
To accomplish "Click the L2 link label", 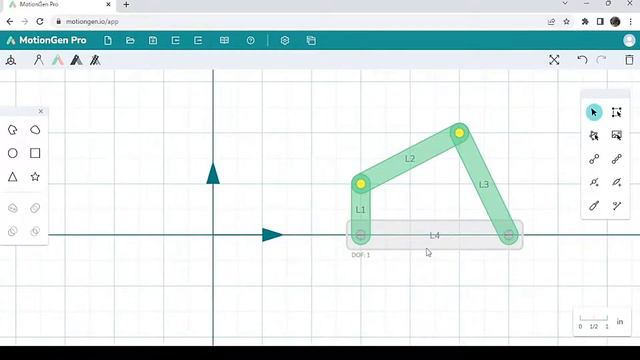I will coord(410,158).
